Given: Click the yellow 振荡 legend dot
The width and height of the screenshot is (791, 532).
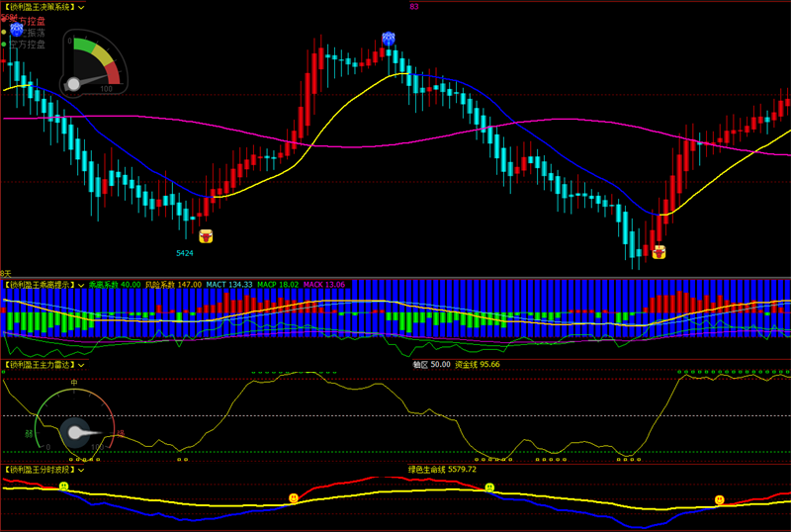Looking at the screenshot, I should click(4, 32).
